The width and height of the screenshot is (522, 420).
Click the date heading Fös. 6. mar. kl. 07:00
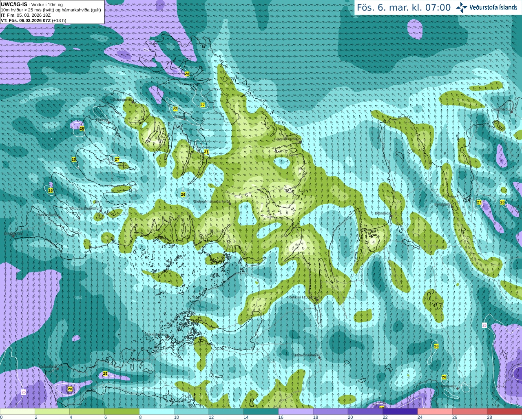pyautogui.click(x=404, y=7)
